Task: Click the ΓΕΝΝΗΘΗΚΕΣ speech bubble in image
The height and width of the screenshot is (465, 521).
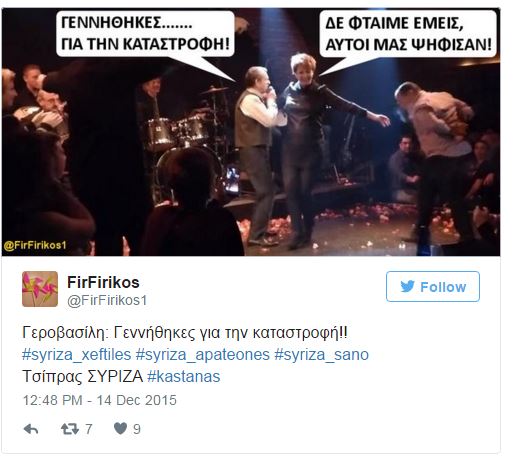Action: pyautogui.click(x=145, y=34)
